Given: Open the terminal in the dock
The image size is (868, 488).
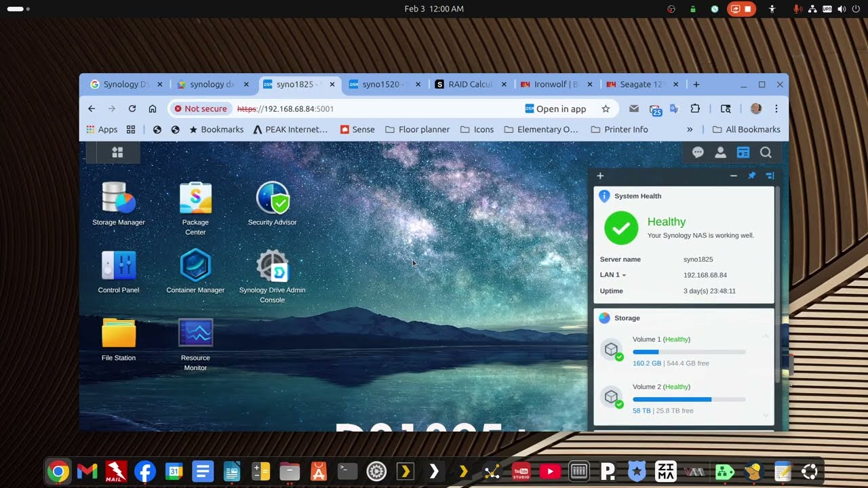Looking at the screenshot, I should pyautogui.click(x=347, y=471).
